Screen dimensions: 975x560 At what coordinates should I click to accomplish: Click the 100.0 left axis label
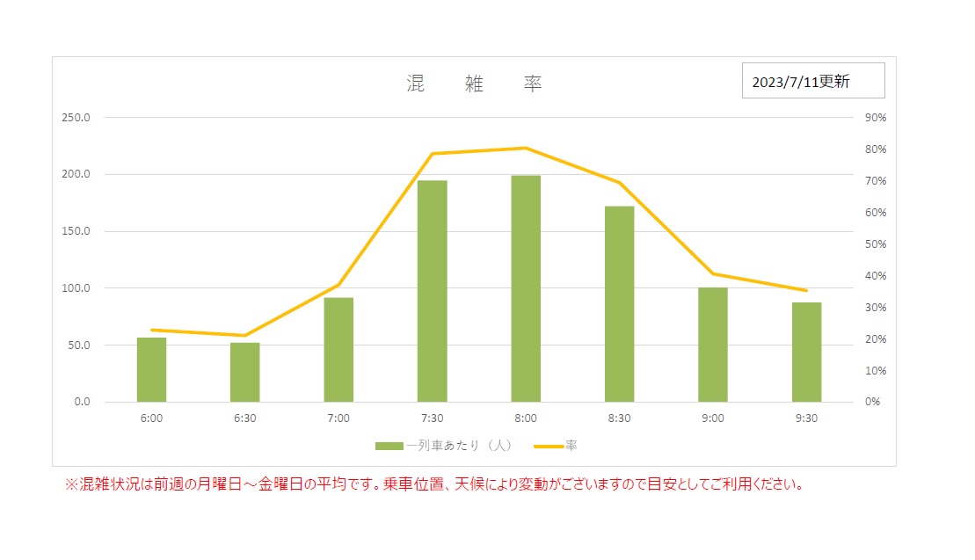(x=77, y=288)
